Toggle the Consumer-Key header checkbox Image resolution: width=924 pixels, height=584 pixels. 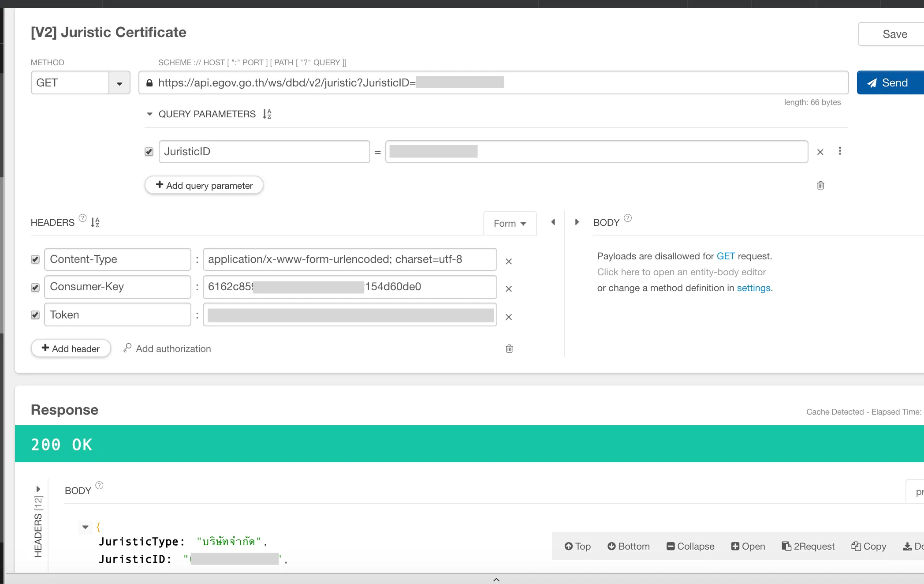pyautogui.click(x=35, y=287)
